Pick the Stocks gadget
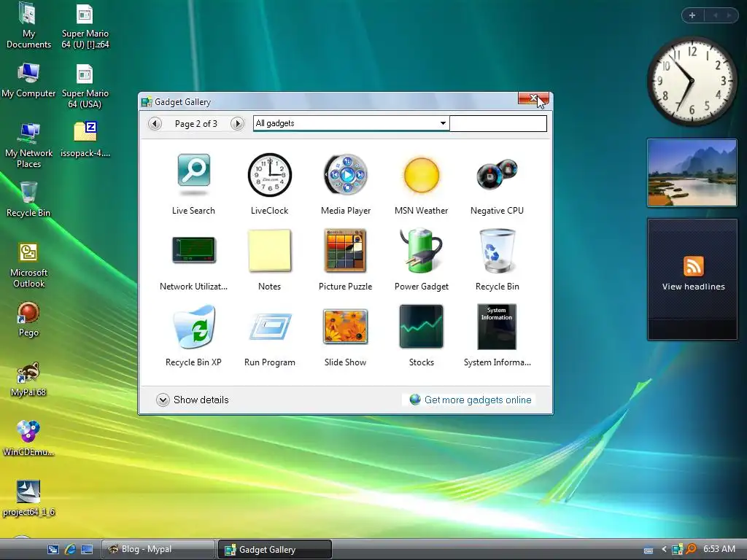747x560 pixels. coord(422,335)
